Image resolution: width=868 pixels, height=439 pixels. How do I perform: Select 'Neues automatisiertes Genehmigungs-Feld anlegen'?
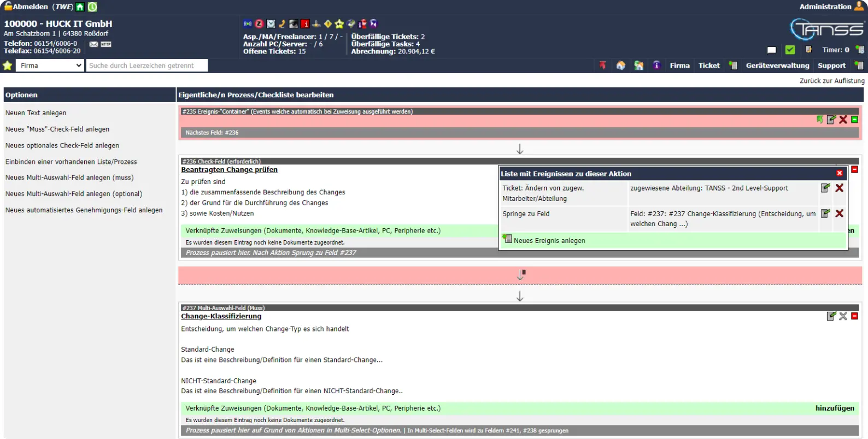[x=84, y=210]
